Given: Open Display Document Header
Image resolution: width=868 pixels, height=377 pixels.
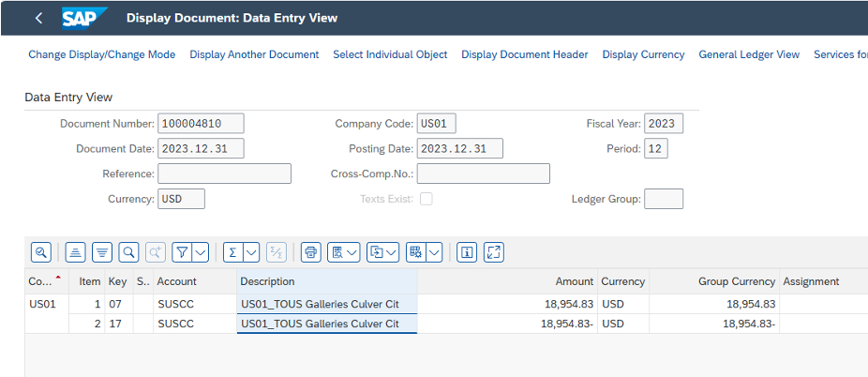Looking at the screenshot, I should (524, 54).
